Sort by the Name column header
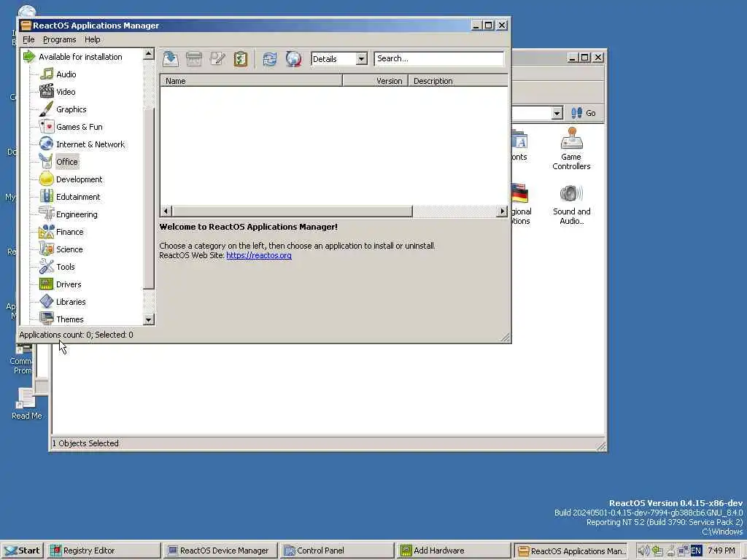747x560 pixels. (251, 81)
